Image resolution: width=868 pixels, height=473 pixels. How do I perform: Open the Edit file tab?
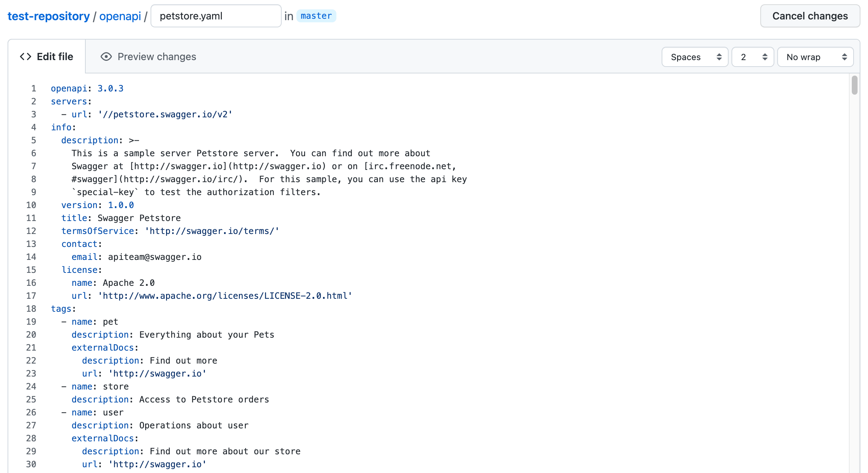coord(47,57)
